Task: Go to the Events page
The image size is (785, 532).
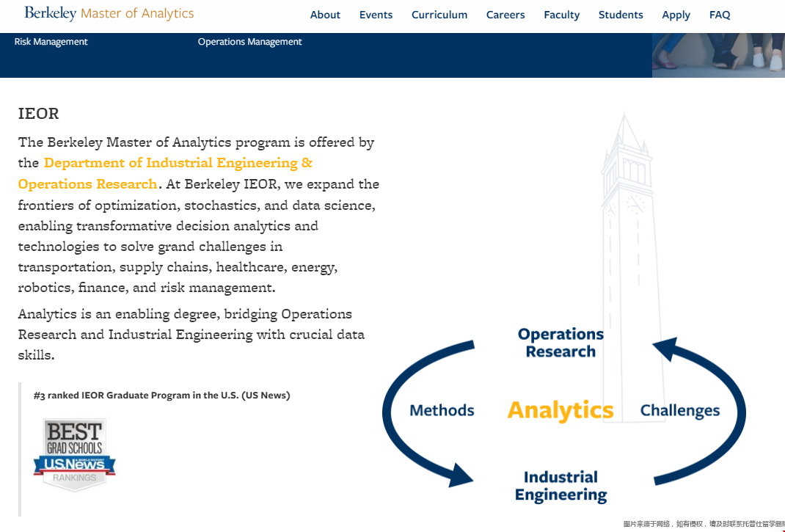Action: (376, 15)
